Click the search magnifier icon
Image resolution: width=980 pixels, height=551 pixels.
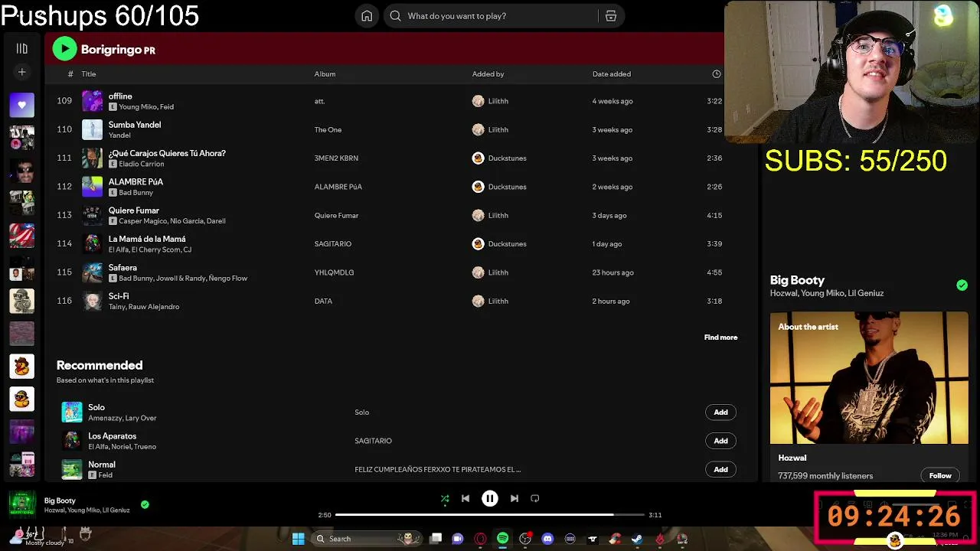pyautogui.click(x=395, y=16)
